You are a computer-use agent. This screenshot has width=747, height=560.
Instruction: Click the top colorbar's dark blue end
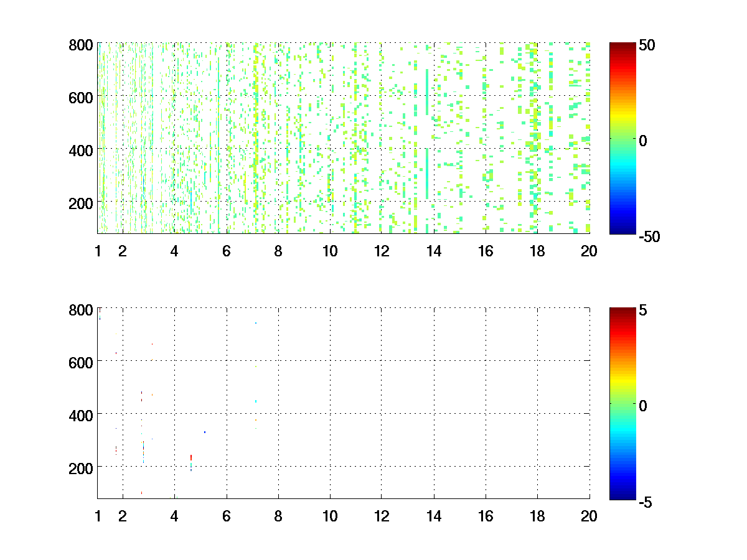[x=622, y=230]
